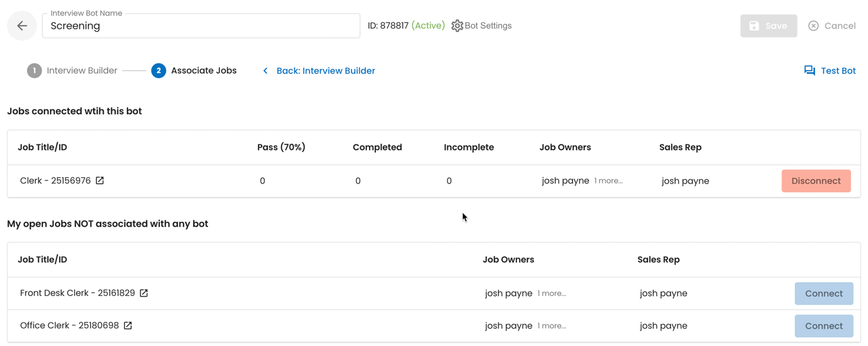Select step 2 Associate Jobs
Image resolution: width=868 pixels, height=346 pixels.
[x=194, y=71]
